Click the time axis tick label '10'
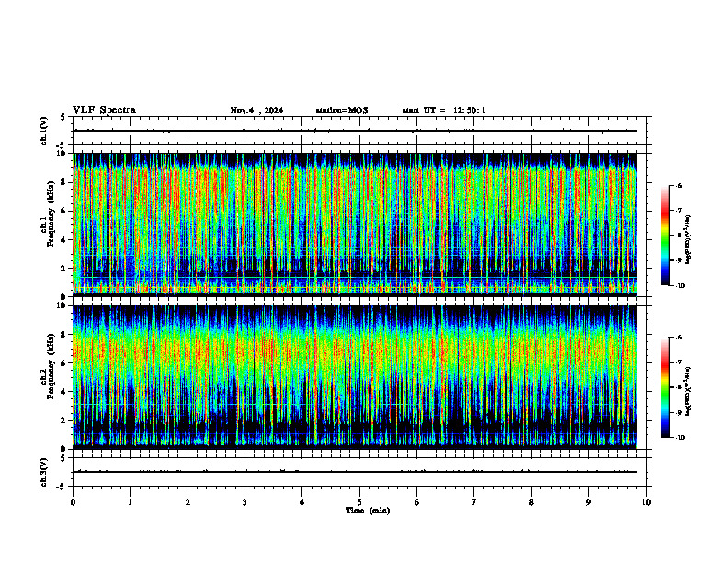This screenshot has width=728, height=563. [646, 502]
